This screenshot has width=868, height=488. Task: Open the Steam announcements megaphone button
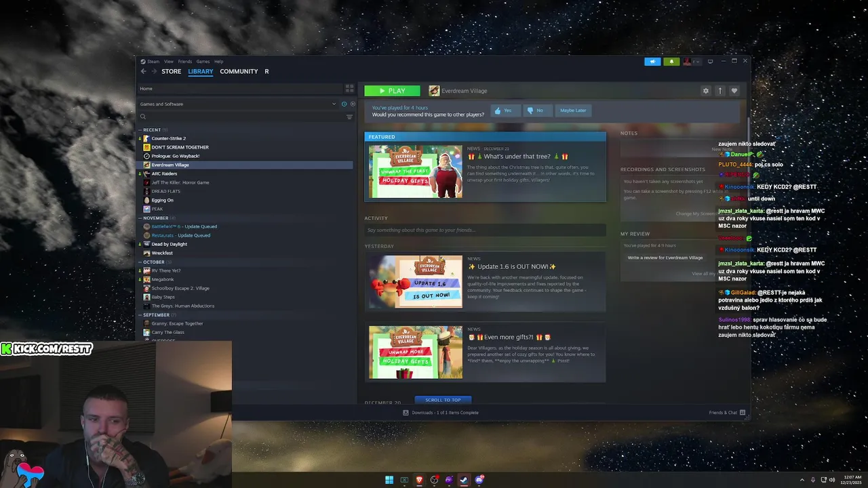click(x=652, y=61)
